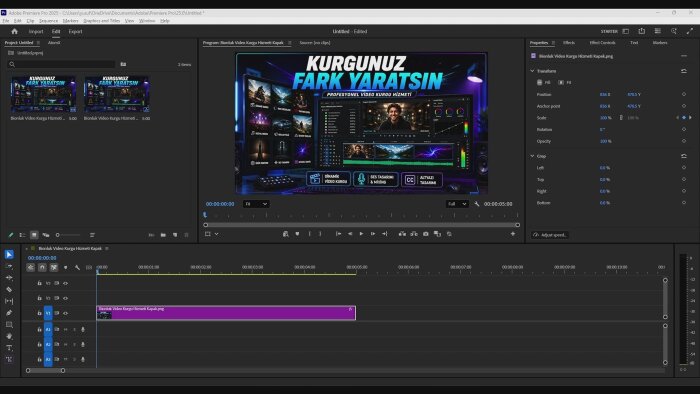Go to the Import page
The width and height of the screenshot is (700, 394).
pos(36,32)
